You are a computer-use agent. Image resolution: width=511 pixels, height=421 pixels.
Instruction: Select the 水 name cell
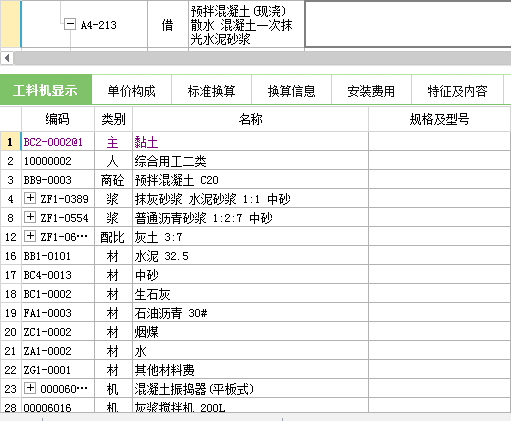tap(251, 351)
